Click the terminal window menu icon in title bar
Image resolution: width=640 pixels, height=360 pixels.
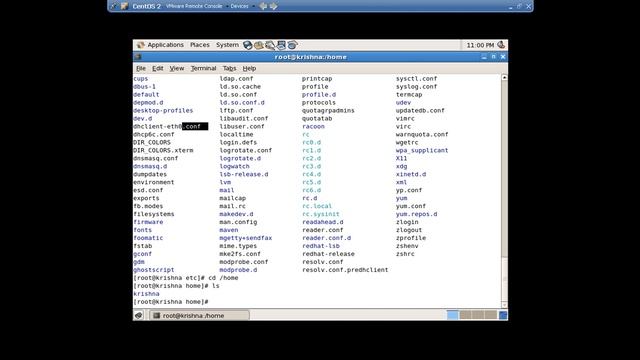(x=138, y=57)
